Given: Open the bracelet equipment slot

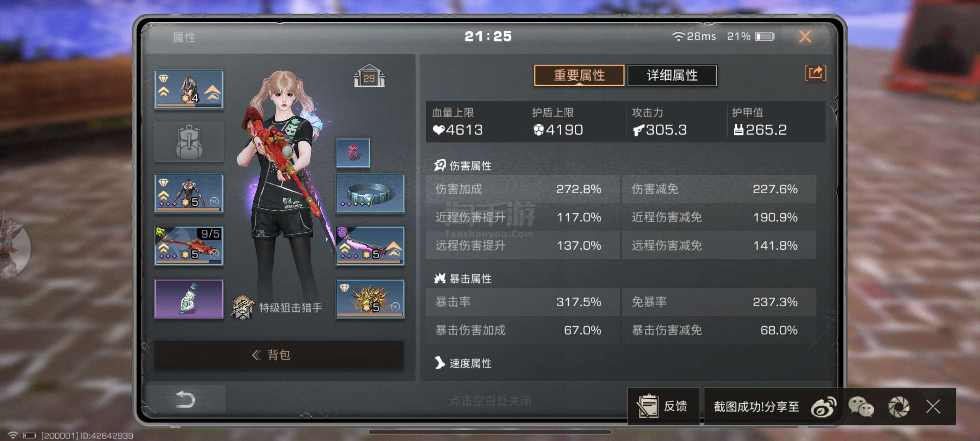Looking at the screenshot, I should [370, 193].
